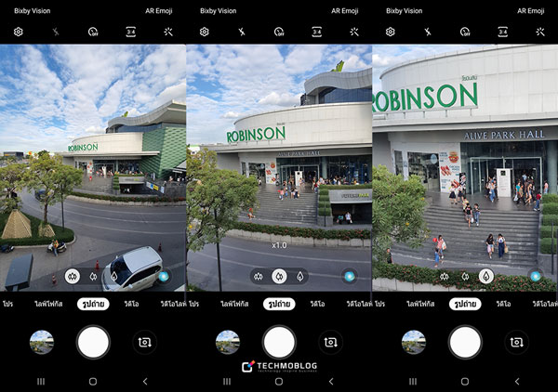Open gallery thumbnail in white-car screenshot

42,342
